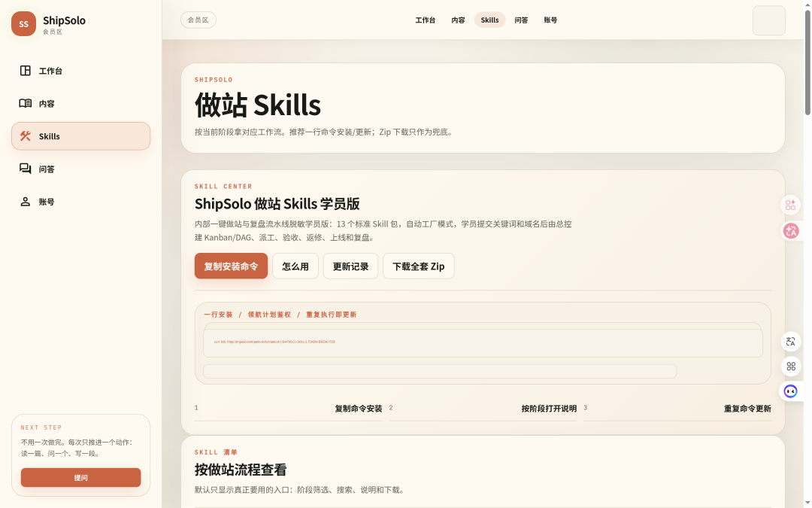Viewport: 812px width, 508px height.
Task: Click step 2 按阶段打开说明
Action: [483, 409]
